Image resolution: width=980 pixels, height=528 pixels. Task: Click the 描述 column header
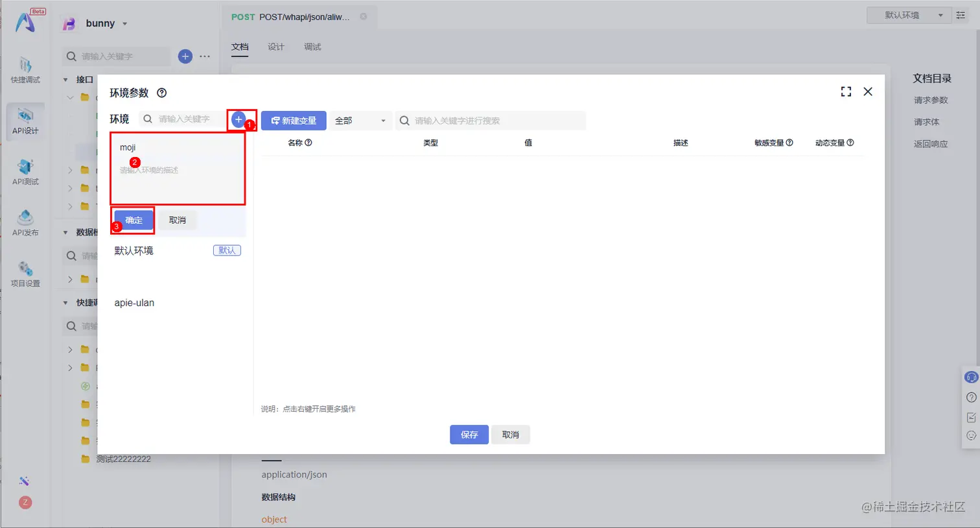point(681,143)
